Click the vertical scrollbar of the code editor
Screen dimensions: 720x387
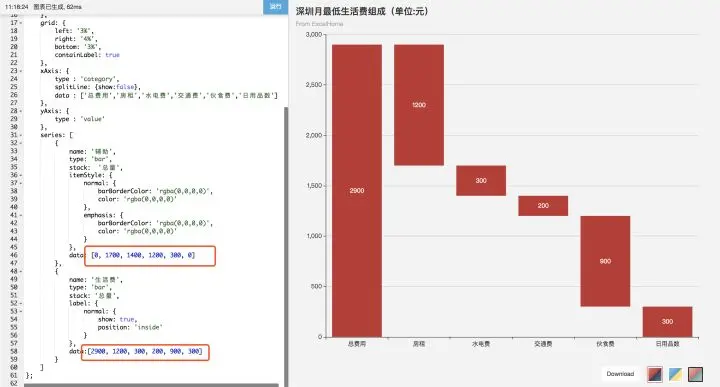click(286, 246)
